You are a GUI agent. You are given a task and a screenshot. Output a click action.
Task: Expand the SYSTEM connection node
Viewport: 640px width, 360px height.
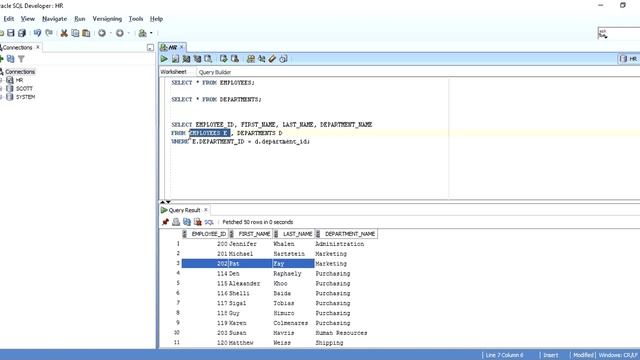[1, 97]
